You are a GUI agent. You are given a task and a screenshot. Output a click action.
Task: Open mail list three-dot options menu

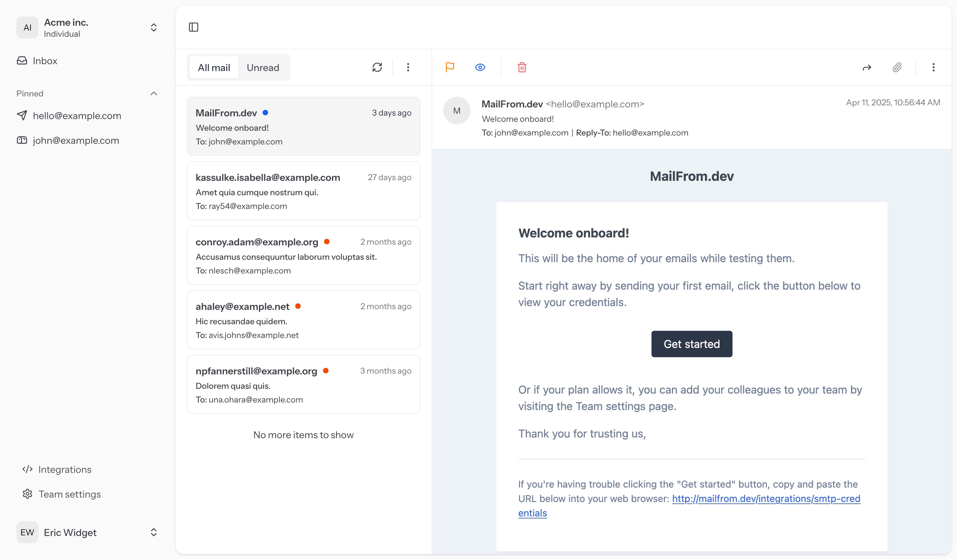pyautogui.click(x=408, y=67)
